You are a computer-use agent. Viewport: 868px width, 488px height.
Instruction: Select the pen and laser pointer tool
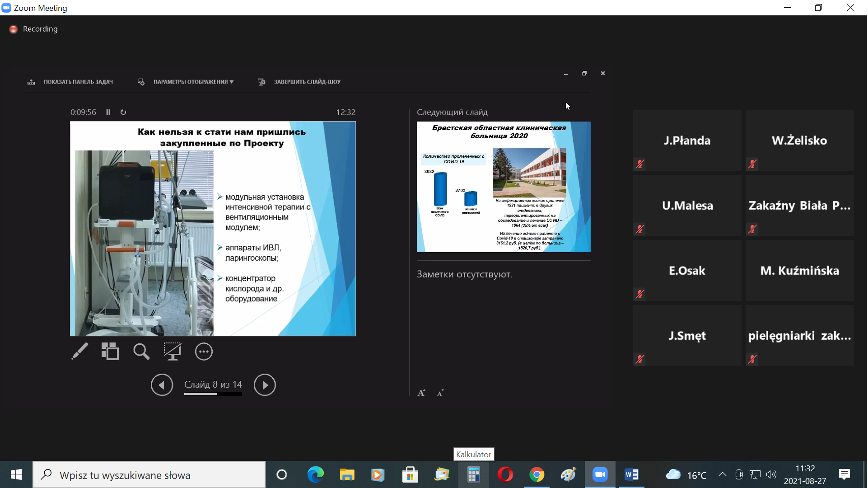click(80, 352)
